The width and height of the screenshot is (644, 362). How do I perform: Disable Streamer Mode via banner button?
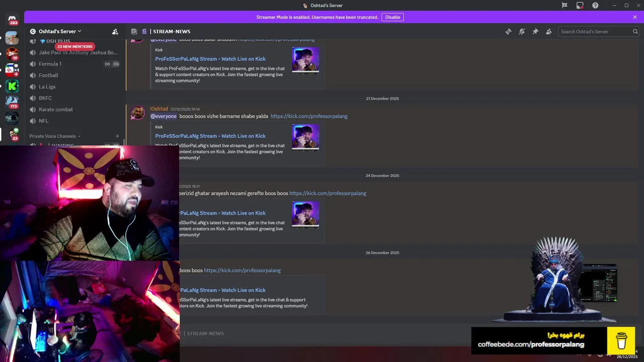pos(392,17)
